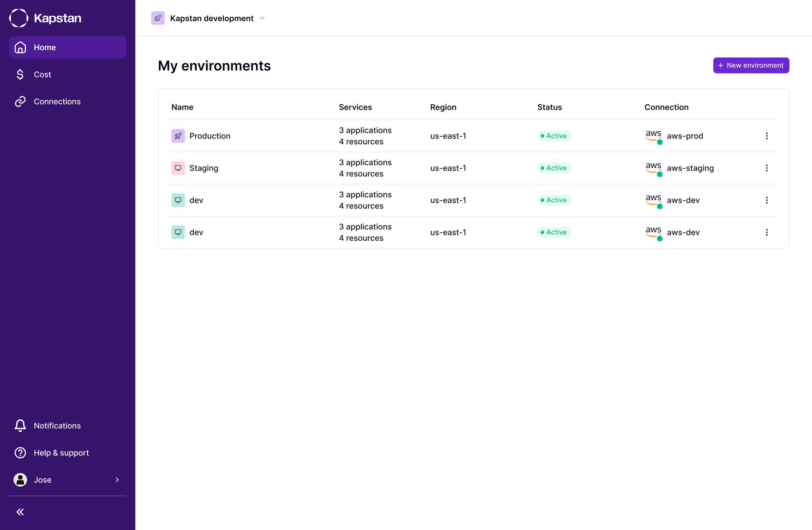Create a New environment

tap(751, 65)
